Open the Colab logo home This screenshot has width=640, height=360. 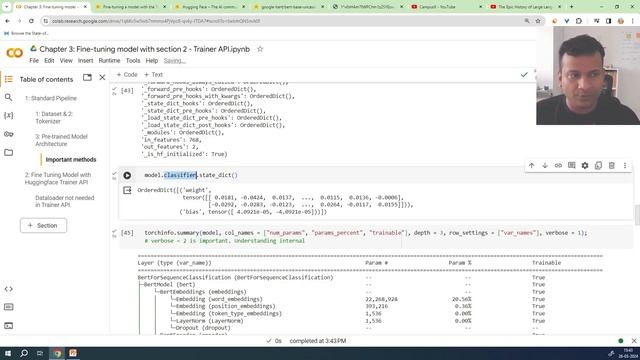14,53
